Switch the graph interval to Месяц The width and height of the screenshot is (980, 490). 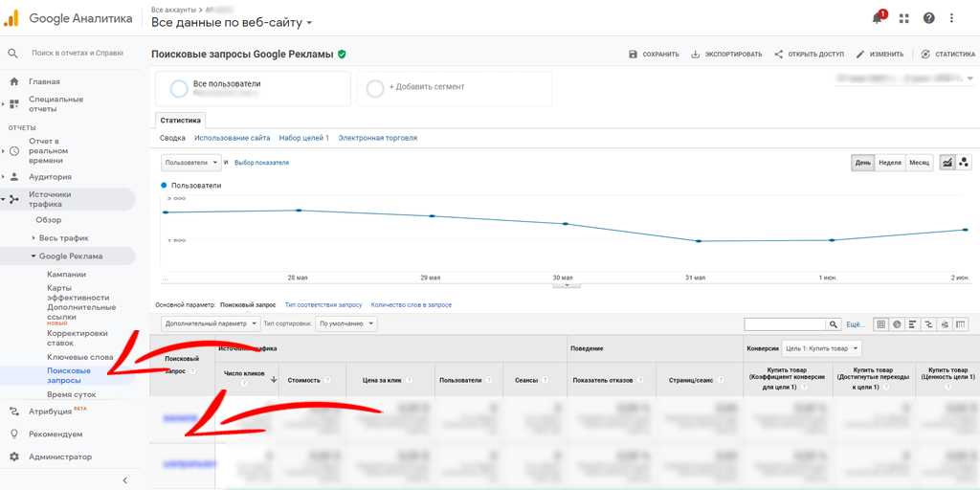tap(919, 163)
